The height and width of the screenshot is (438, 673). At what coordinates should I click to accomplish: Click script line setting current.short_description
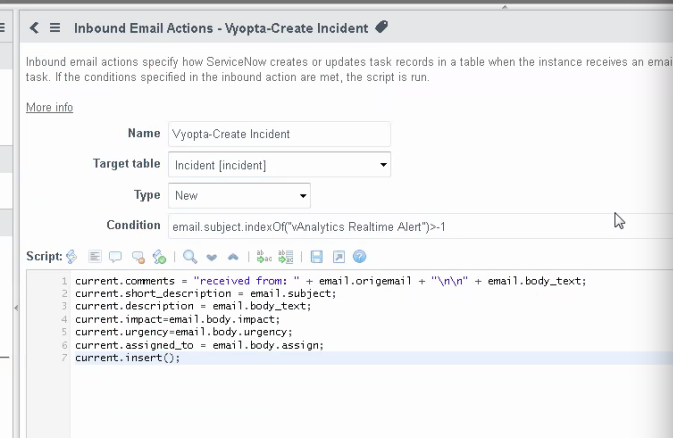(x=206, y=294)
